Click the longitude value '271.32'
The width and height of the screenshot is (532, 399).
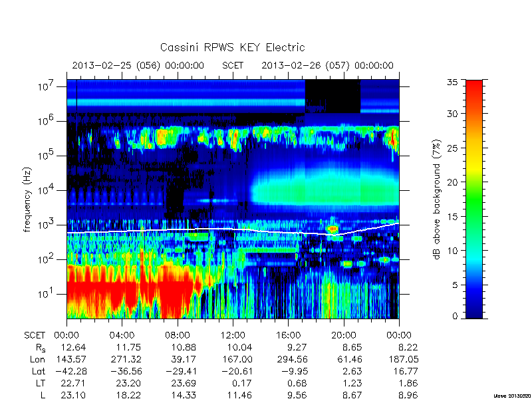click(126, 359)
